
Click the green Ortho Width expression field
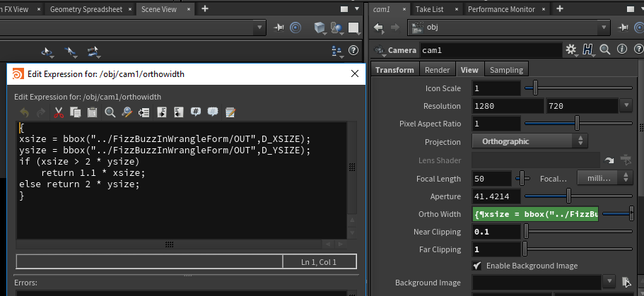pos(534,214)
